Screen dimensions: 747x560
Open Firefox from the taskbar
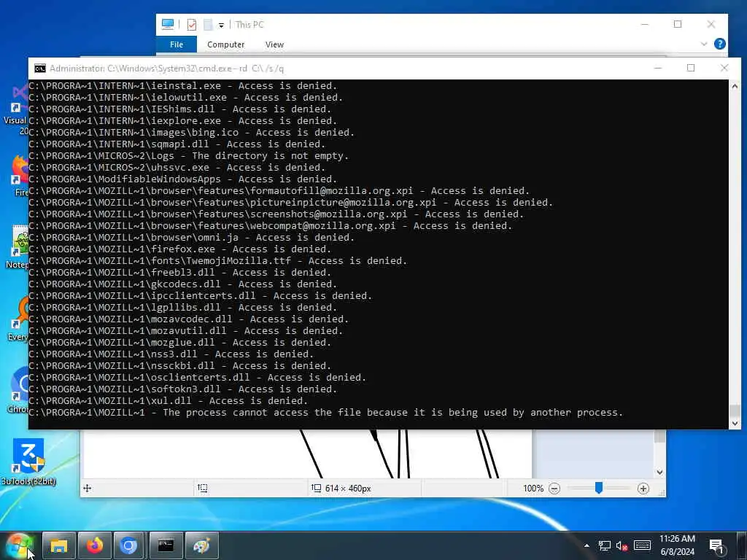tap(94, 545)
